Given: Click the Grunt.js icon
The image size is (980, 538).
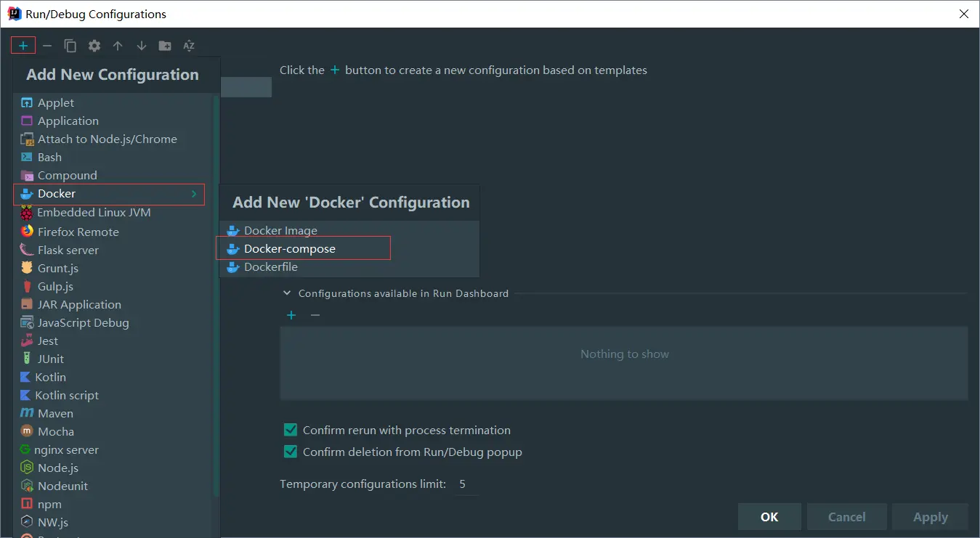Looking at the screenshot, I should point(27,268).
